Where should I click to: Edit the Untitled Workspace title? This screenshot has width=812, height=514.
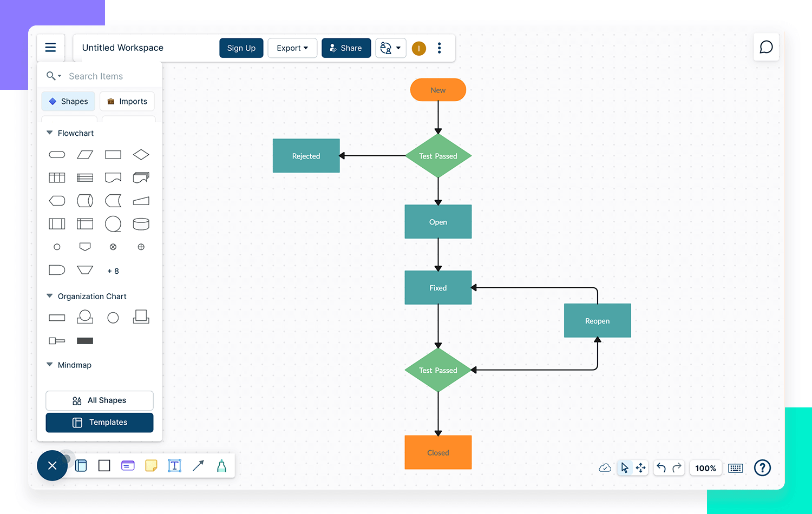tap(123, 48)
